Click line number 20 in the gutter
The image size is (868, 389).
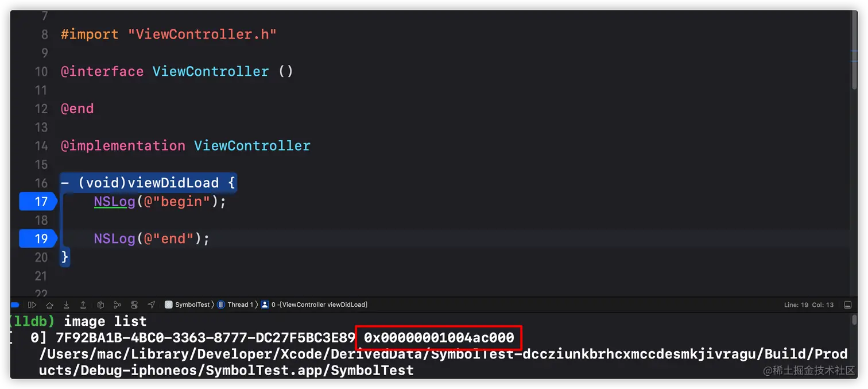(x=41, y=257)
